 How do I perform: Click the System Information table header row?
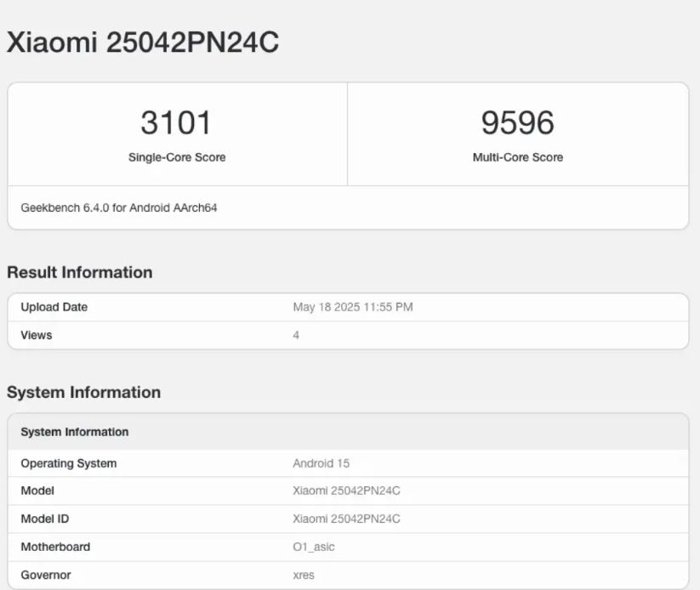point(348,432)
